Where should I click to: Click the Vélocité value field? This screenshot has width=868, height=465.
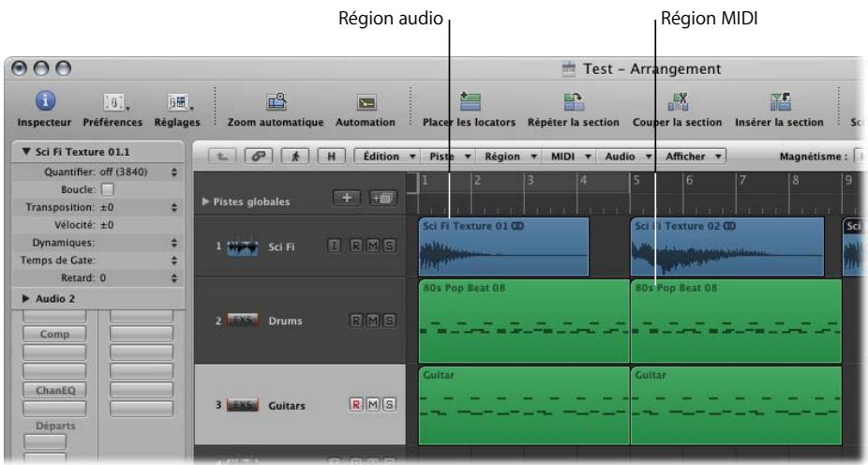[107, 225]
